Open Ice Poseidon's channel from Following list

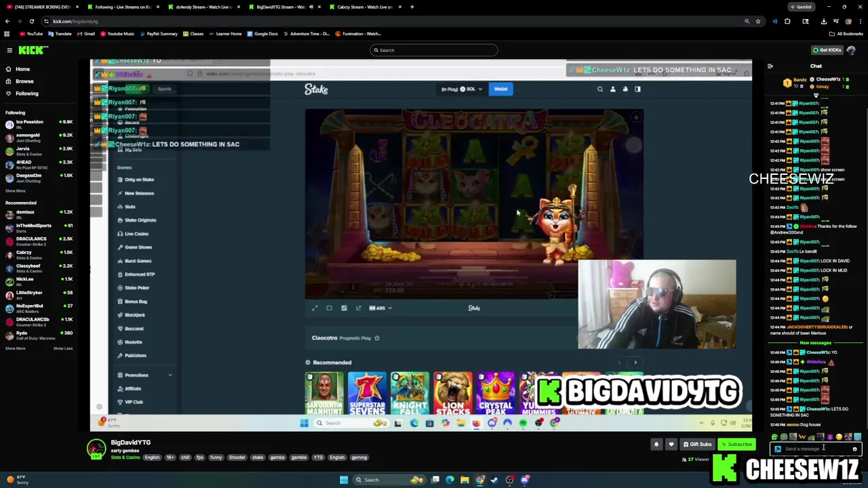point(39,124)
